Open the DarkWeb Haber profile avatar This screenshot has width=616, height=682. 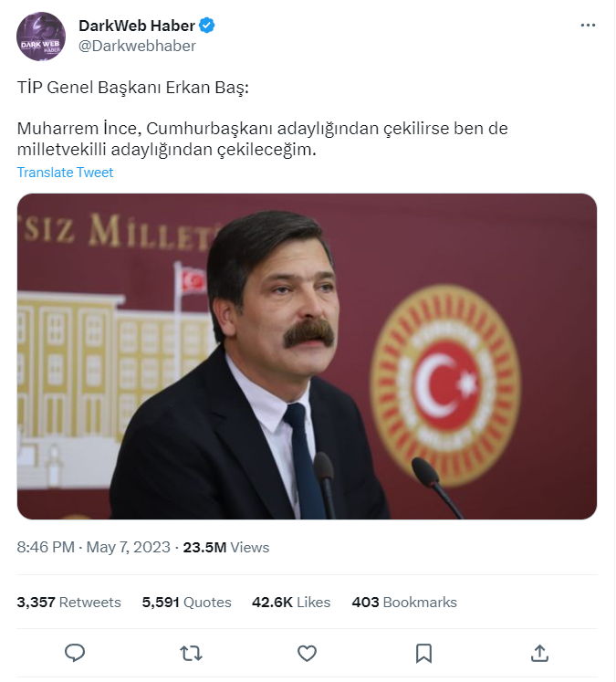[x=41, y=37]
